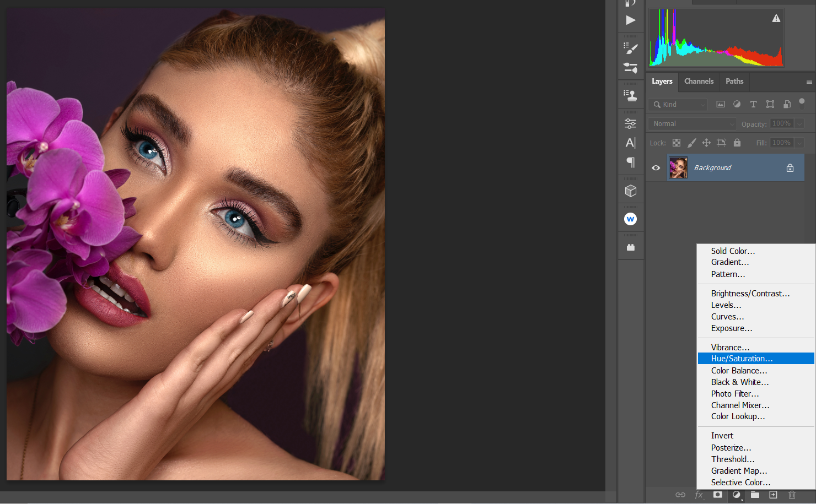The image size is (816, 504).
Task: Open the Paragraph panel icon
Action: 631,162
